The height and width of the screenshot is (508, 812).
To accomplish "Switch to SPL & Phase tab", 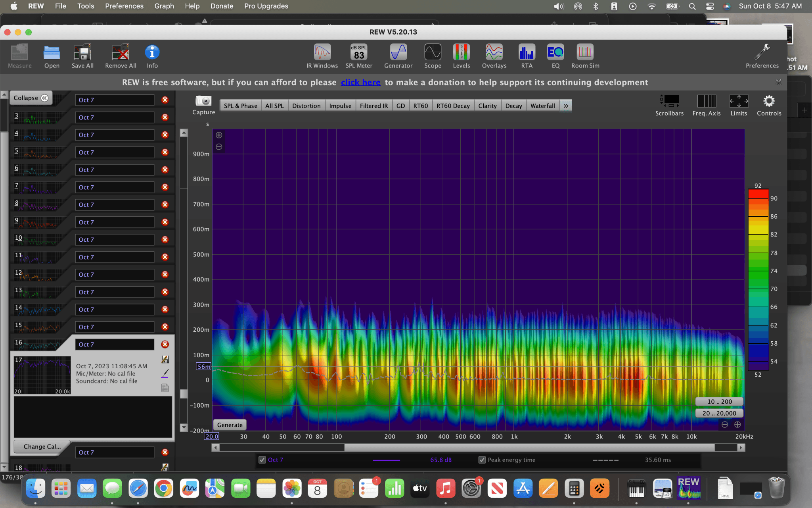I will [x=240, y=106].
